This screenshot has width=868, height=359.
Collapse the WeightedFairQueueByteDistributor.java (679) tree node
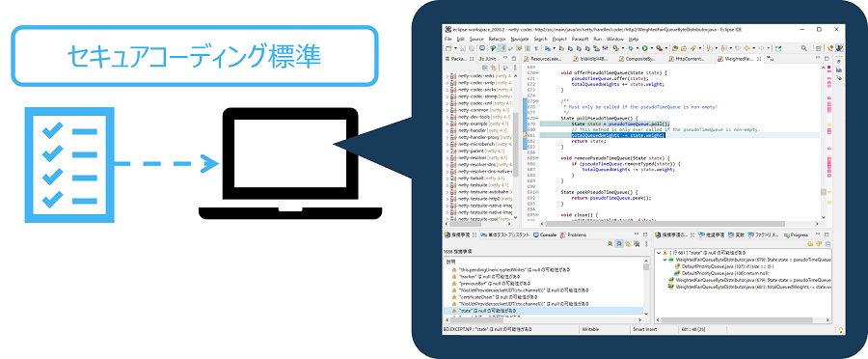pos(665,260)
